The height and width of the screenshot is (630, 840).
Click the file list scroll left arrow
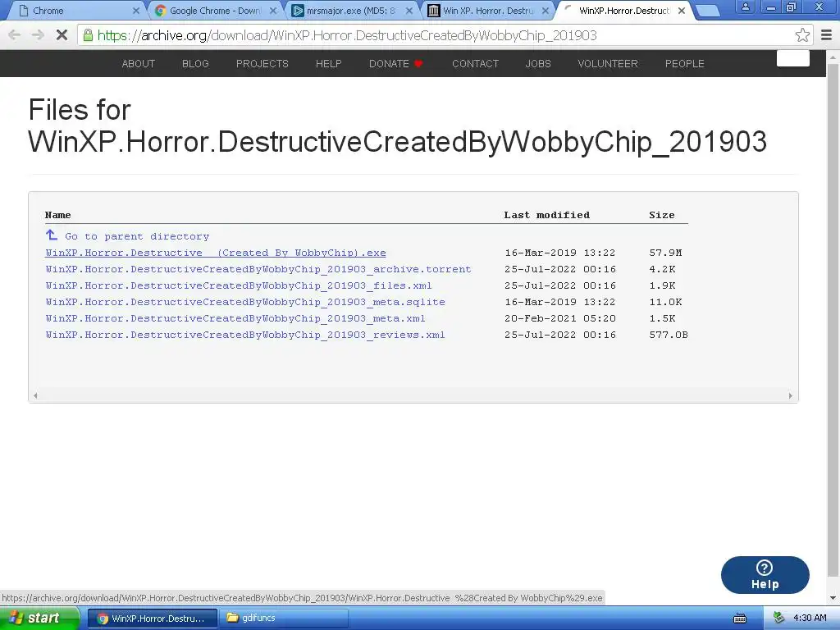(35, 396)
